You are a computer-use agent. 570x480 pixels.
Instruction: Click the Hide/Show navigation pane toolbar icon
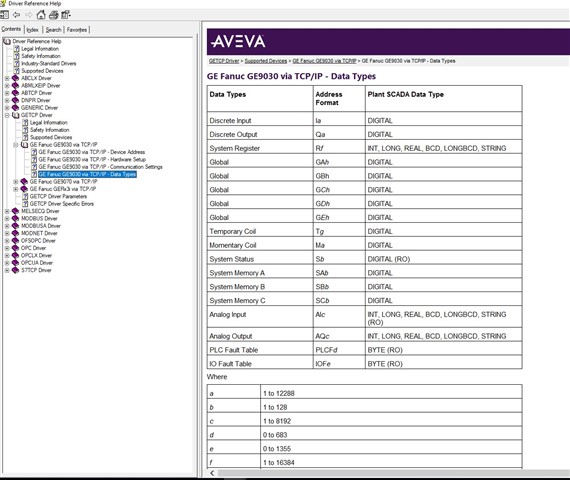(x=4, y=15)
